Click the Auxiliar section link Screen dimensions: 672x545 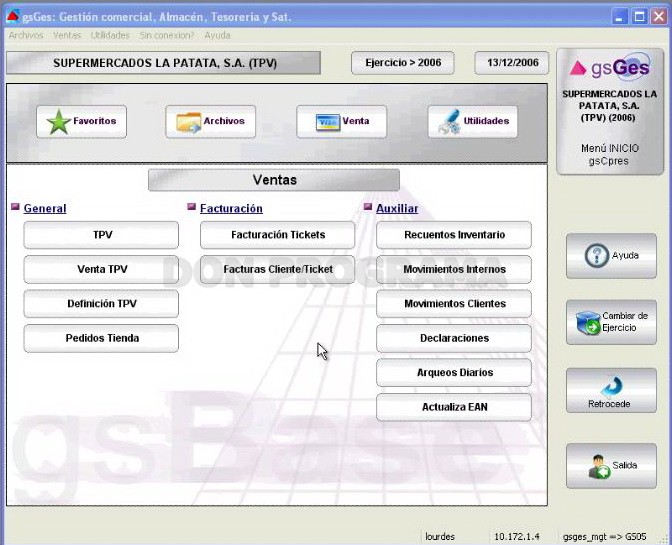397,208
